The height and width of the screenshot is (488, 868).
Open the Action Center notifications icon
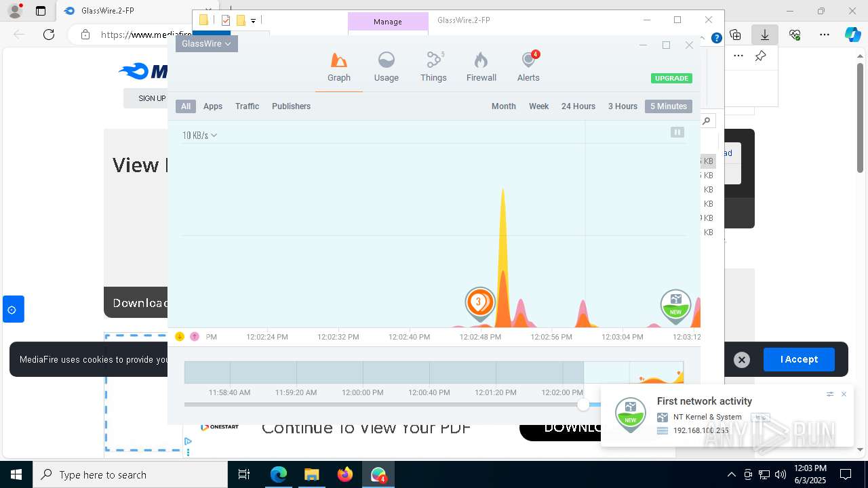tap(846, 474)
